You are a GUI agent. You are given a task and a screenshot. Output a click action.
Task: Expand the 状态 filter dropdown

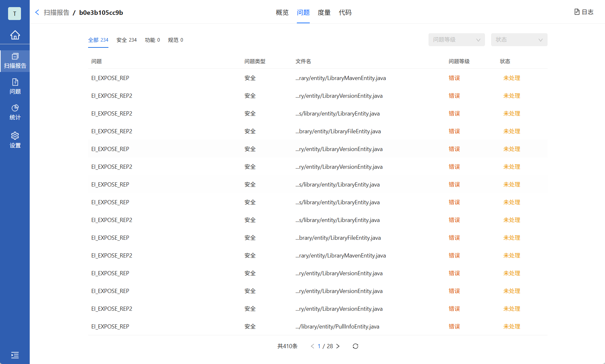[x=519, y=40]
